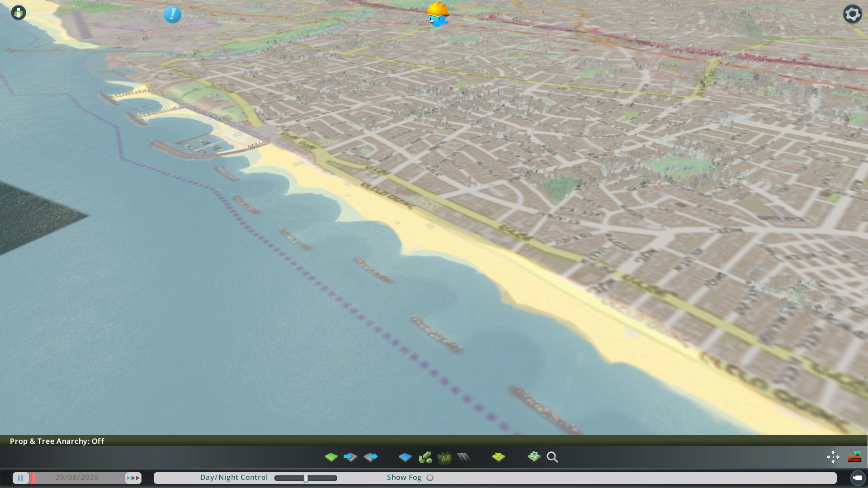This screenshot has height=488, width=868.
Task: Toggle the bulldozer tool
Action: 854,457
